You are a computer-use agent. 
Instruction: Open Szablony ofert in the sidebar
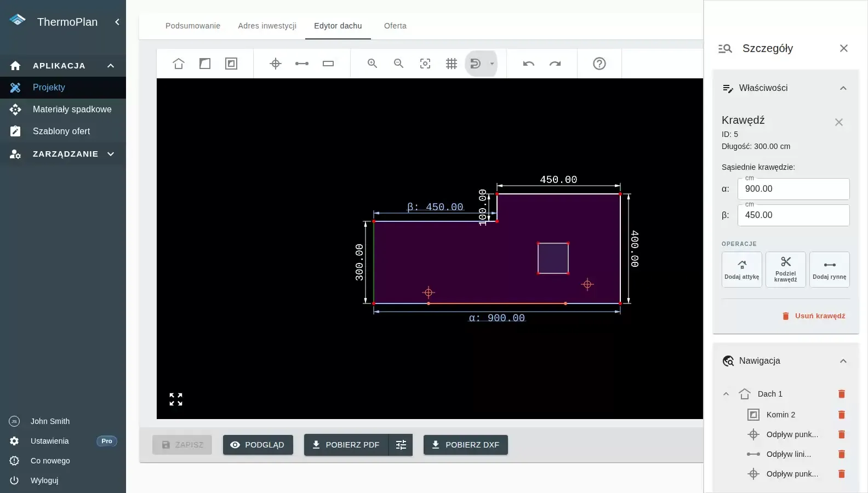63,131
